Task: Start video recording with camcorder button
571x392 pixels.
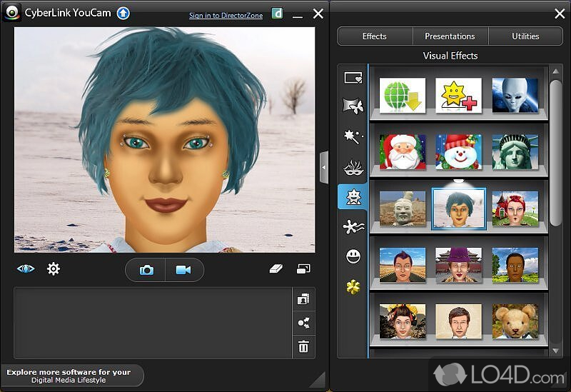Action: [x=183, y=270]
